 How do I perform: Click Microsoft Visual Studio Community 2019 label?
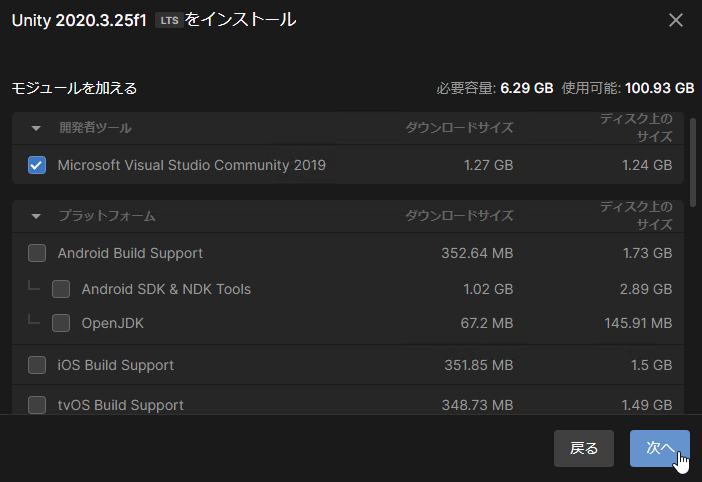coord(192,165)
